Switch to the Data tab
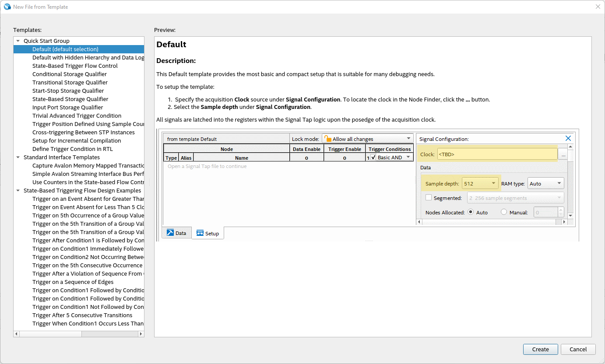Viewport: 605px width, 364px height. point(176,233)
